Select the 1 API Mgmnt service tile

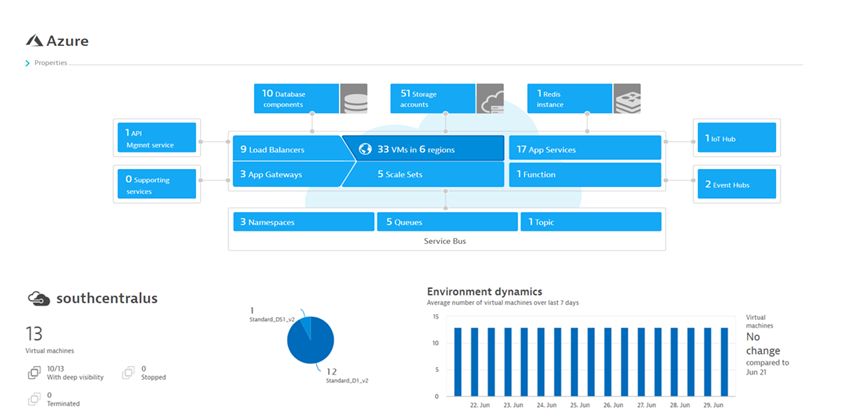157,137
